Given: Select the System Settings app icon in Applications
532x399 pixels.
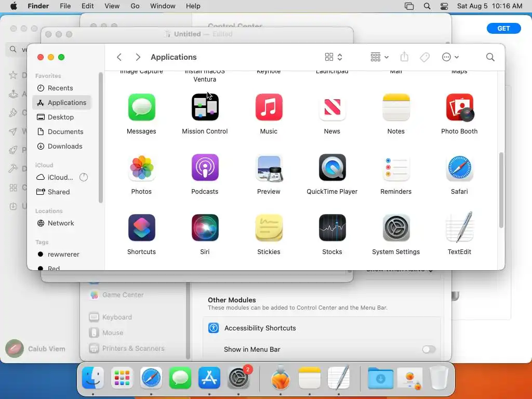Looking at the screenshot, I should coord(396,228).
